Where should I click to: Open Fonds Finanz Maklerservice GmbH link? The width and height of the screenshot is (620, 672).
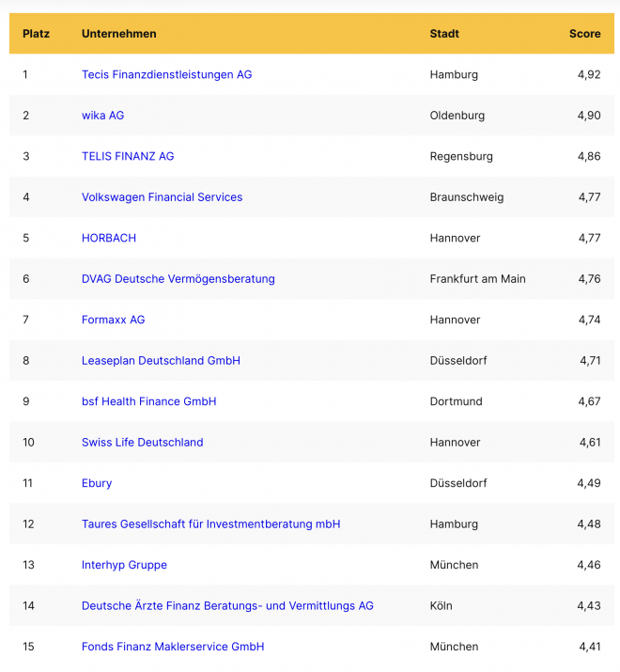[173, 647]
